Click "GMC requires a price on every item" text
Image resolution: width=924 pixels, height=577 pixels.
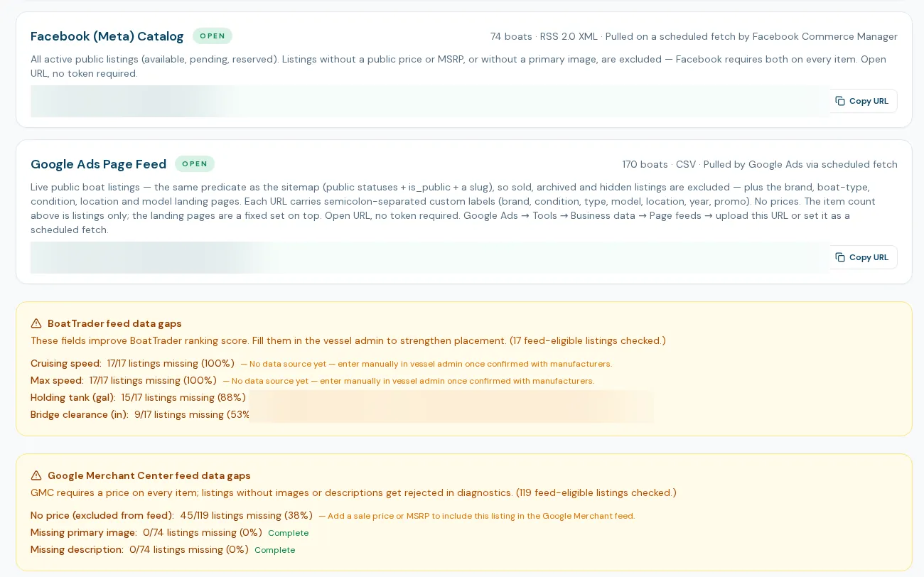tap(353, 492)
